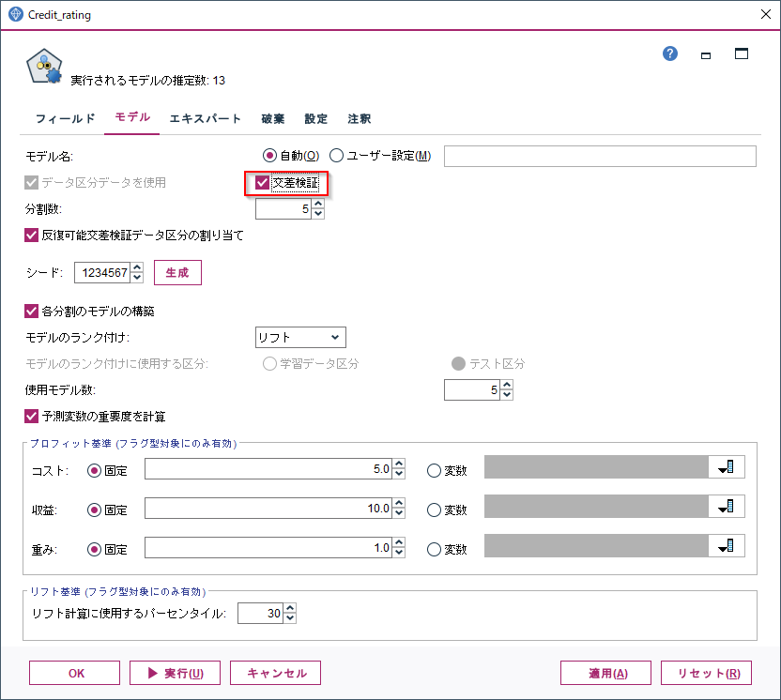This screenshot has height=700, width=781.
Task: Increase シード value with up arrow
Action: coord(137,267)
